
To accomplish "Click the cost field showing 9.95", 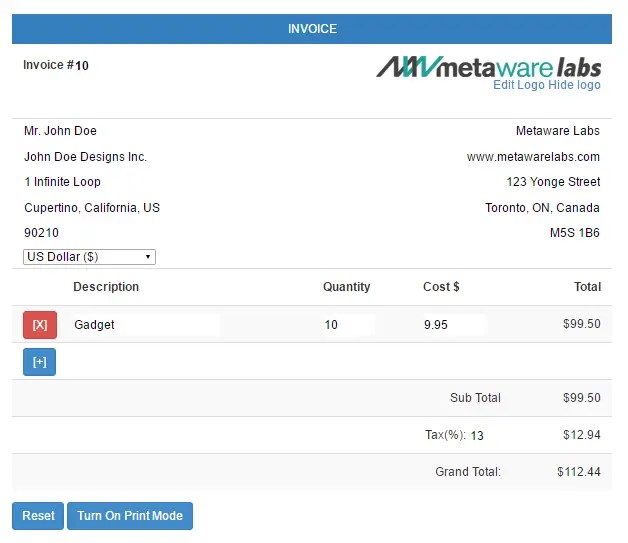I will pyautogui.click(x=453, y=325).
